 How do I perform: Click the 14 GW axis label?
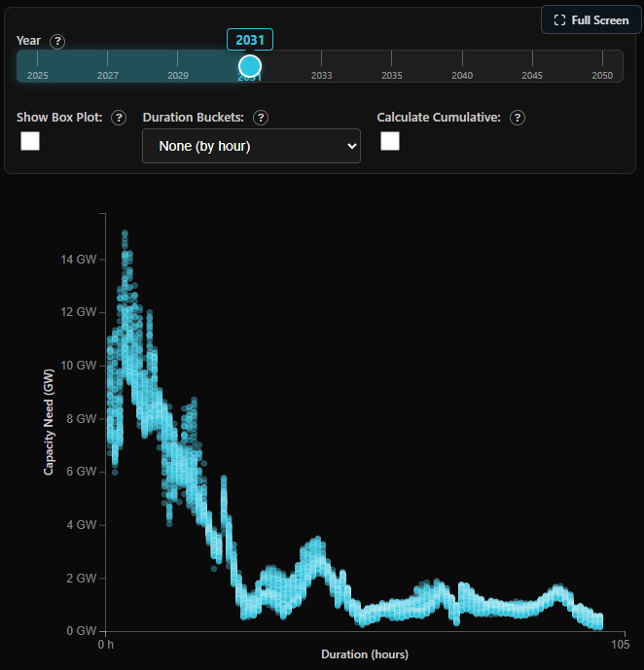point(78,259)
